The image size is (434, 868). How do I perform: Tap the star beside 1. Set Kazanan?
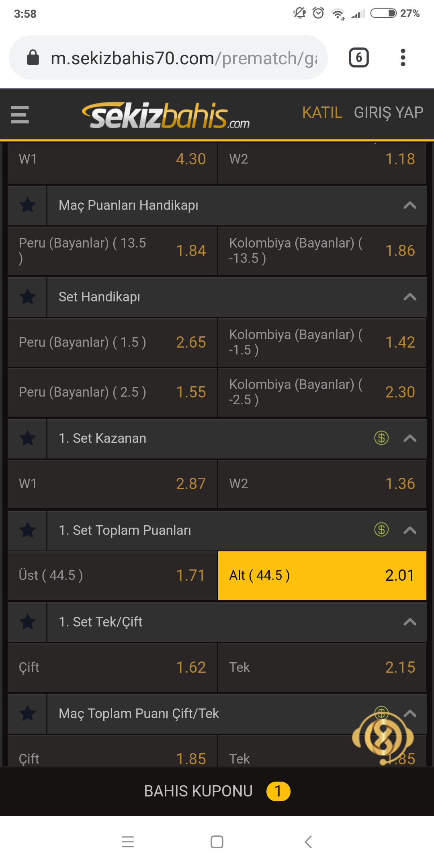(x=27, y=438)
